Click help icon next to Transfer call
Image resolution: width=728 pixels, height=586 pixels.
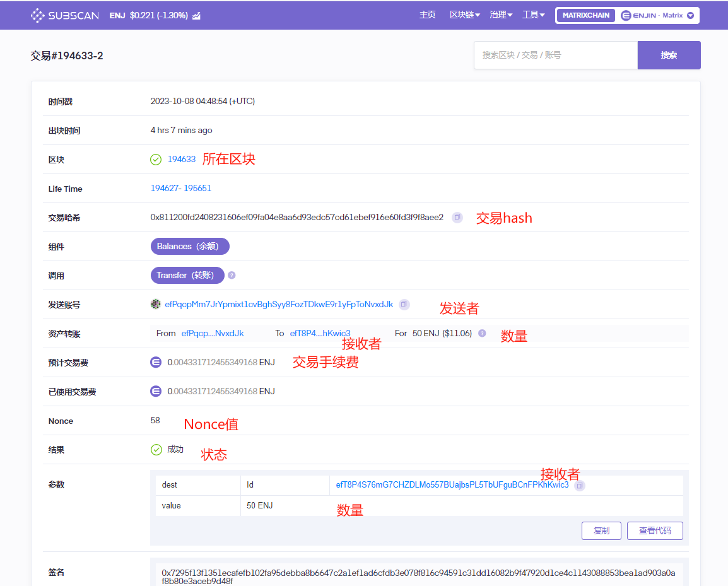tap(232, 275)
